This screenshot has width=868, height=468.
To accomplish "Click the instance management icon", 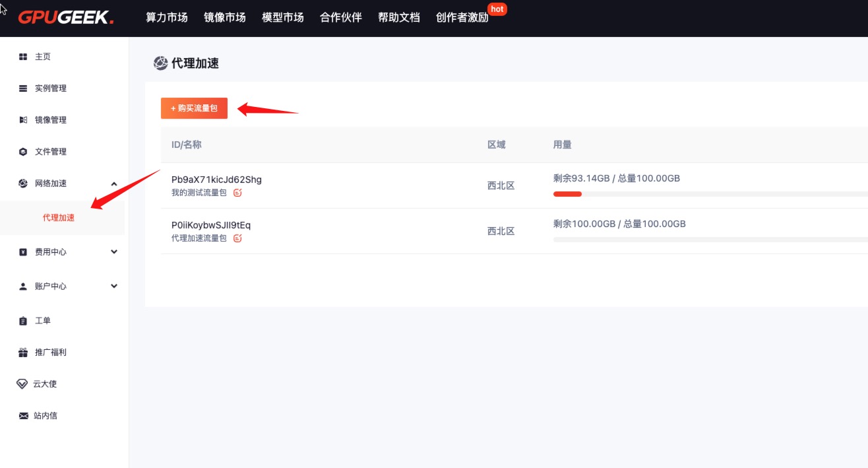I will (x=23, y=88).
